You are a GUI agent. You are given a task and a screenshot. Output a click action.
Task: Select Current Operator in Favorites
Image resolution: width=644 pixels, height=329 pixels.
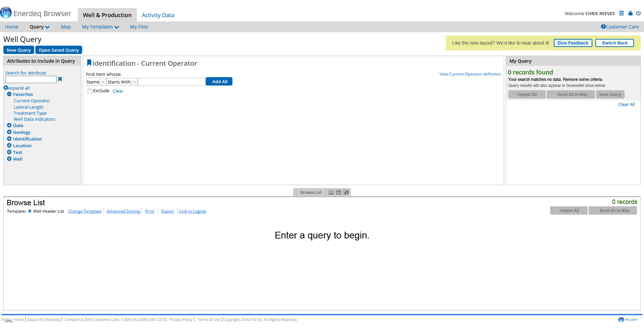click(x=32, y=101)
